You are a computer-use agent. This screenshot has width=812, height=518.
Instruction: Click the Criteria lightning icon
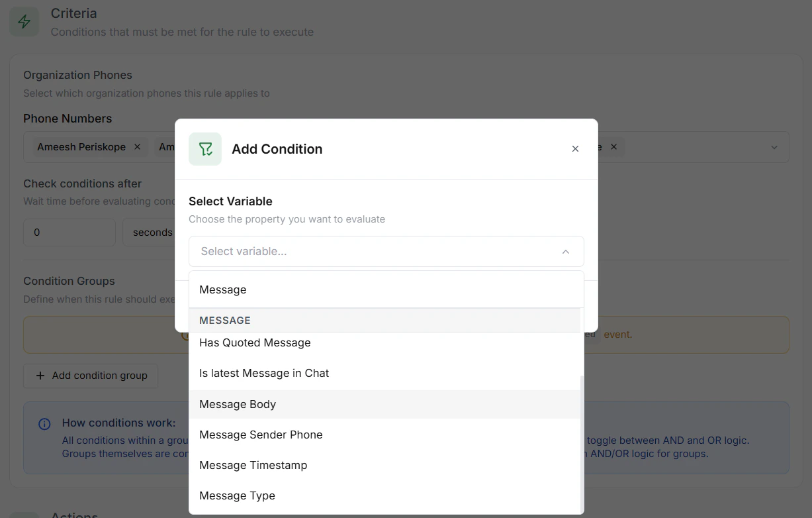coord(24,21)
